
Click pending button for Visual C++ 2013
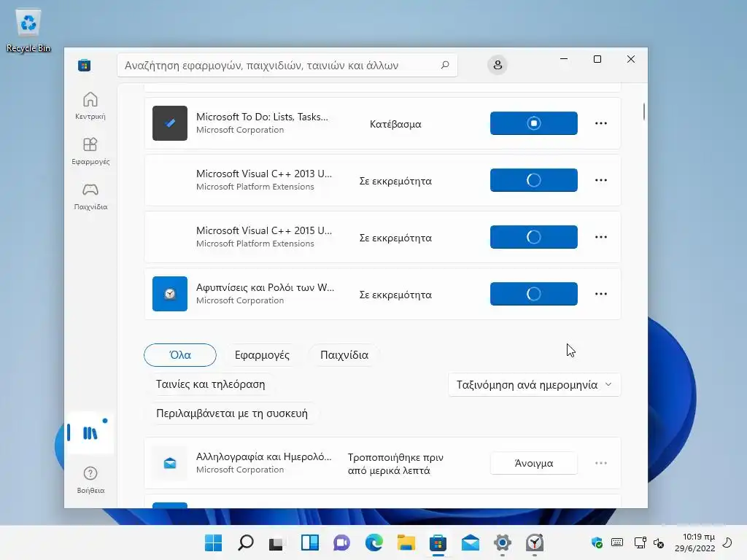(x=533, y=180)
